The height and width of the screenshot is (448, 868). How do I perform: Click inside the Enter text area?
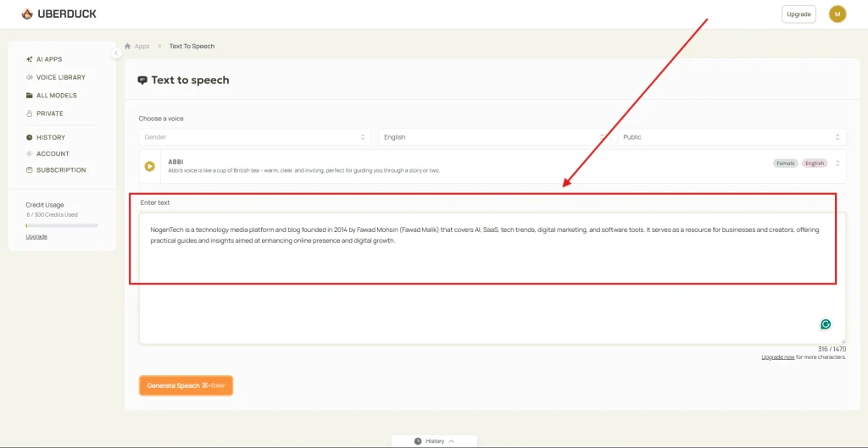492,279
